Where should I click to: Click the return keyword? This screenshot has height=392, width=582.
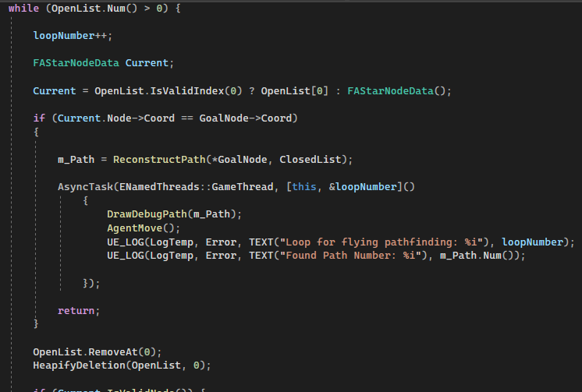point(76,311)
